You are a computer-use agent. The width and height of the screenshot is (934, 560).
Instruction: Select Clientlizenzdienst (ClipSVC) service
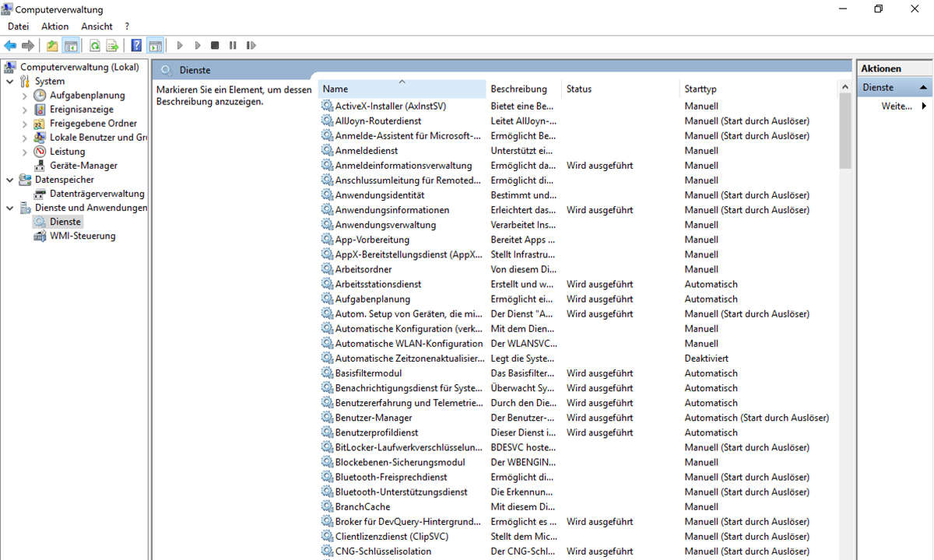click(x=392, y=537)
